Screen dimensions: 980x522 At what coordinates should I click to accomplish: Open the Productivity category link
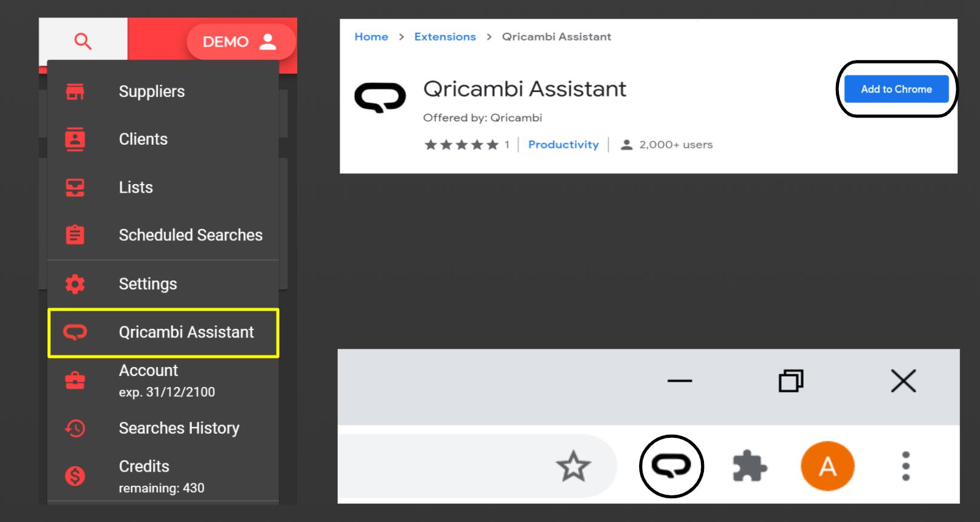click(564, 145)
